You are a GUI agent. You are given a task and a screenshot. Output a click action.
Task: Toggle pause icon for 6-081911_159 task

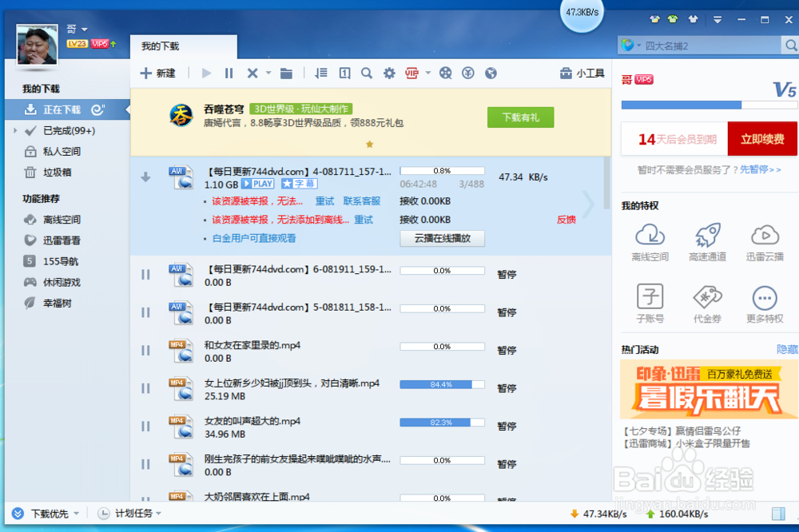(x=145, y=275)
